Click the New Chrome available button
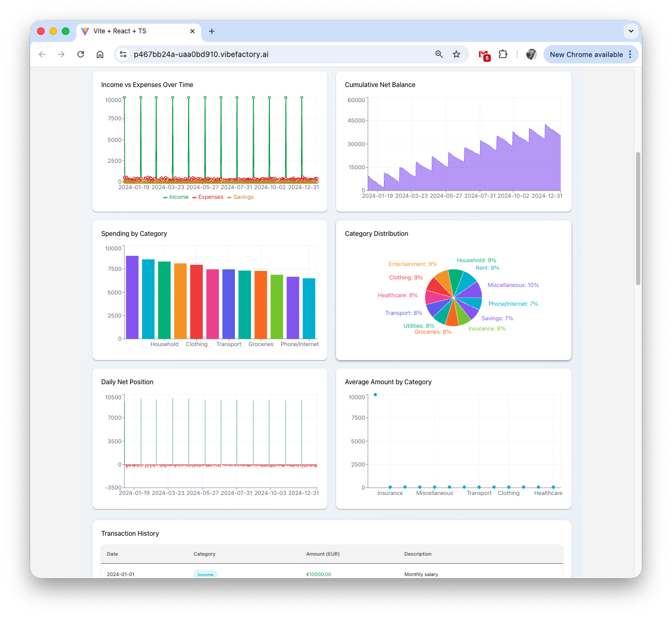Image resolution: width=672 pixels, height=618 pixels. [586, 54]
